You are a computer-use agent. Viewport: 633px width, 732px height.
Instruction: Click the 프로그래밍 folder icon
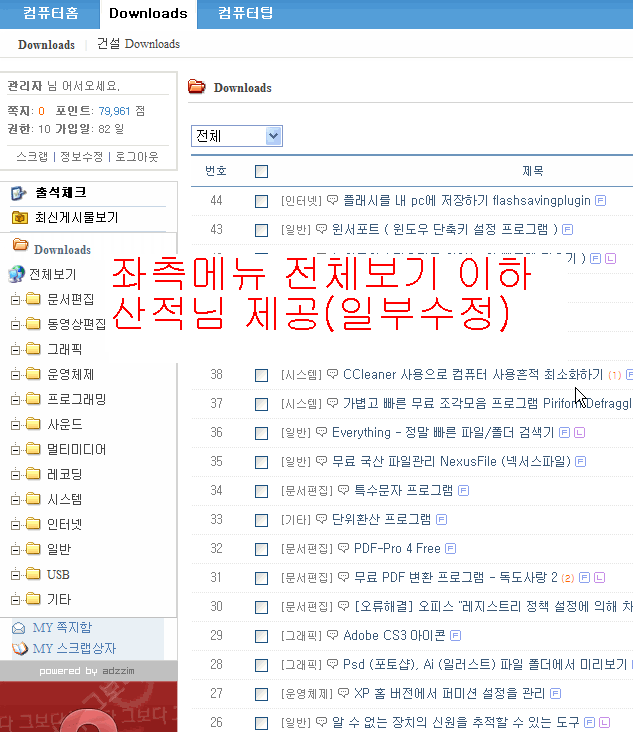click(33, 399)
